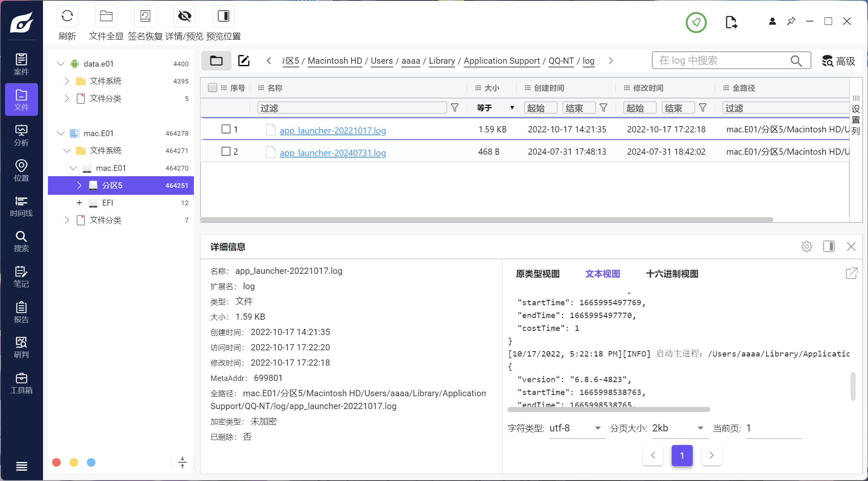
Task: Open the 搜索 sidebar section
Action: (21, 242)
